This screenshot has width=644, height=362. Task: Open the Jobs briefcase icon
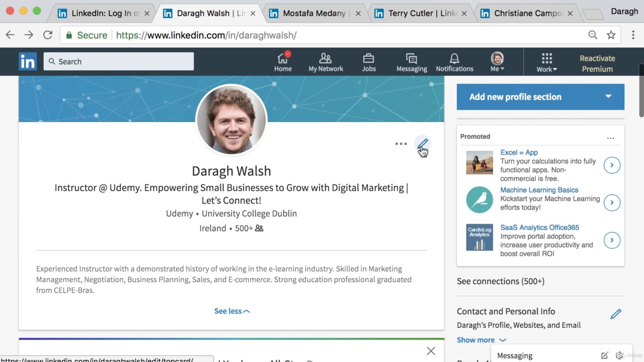pos(369,62)
